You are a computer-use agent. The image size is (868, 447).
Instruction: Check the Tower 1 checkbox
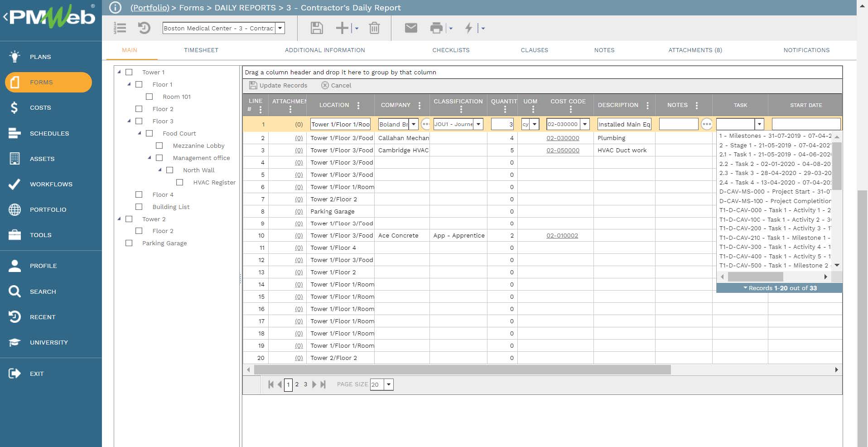pyautogui.click(x=129, y=72)
